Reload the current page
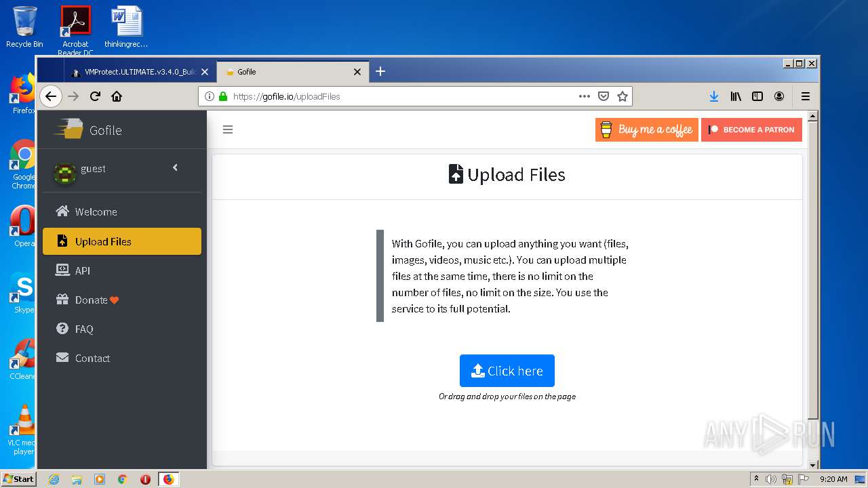This screenshot has width=868, height=488. [95, 96]
